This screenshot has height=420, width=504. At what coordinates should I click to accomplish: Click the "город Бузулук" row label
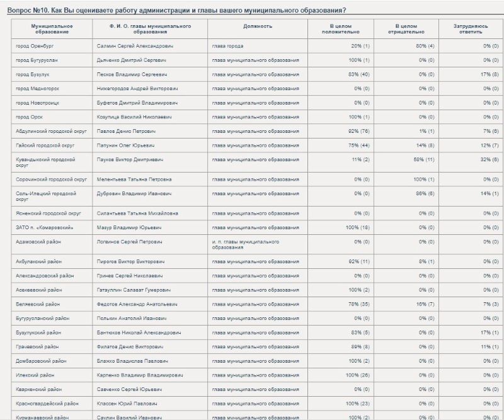click(x=32, y=74)
